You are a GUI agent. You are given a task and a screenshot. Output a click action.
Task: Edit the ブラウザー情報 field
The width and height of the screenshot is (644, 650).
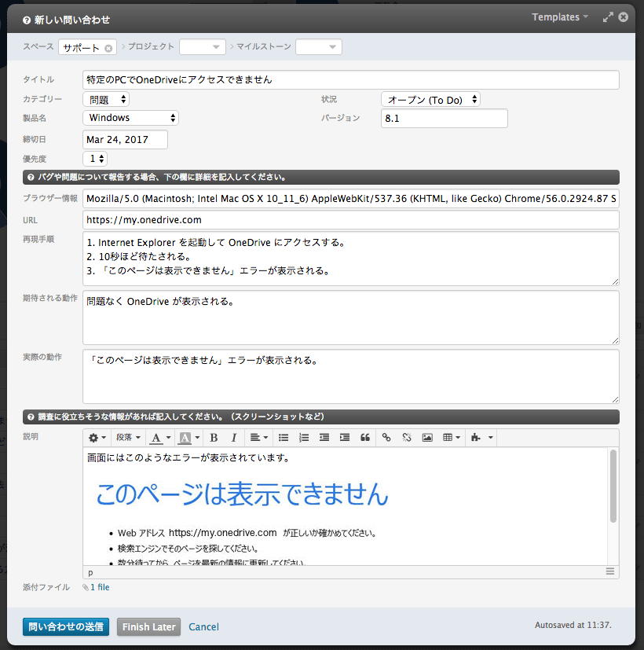point(351,199)
